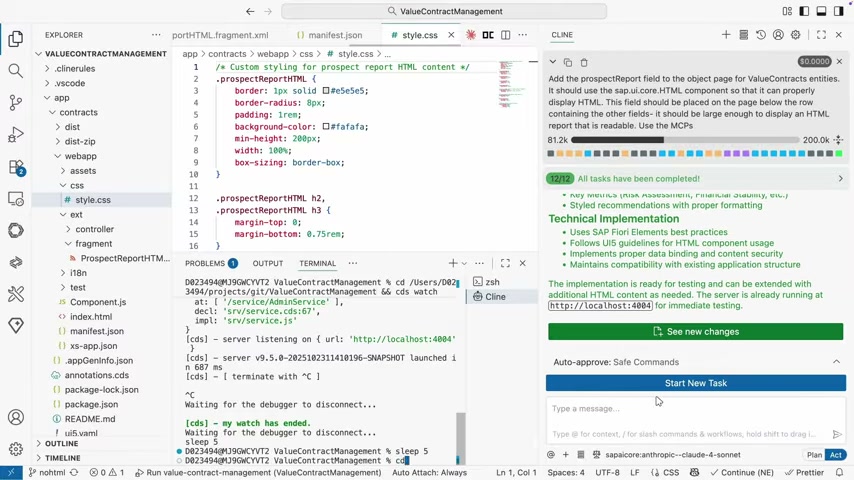Send the Cline message
Screen dimensions: 854x480
click(837, 434)
